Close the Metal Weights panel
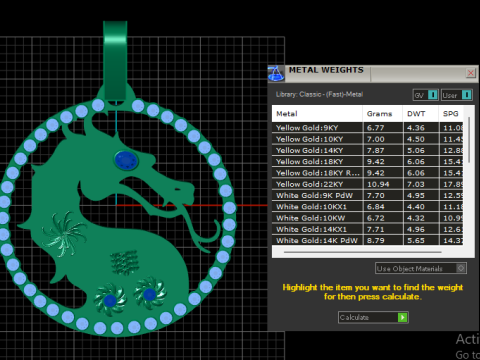This screenshot has width=480, height=360. click(470, 73)
